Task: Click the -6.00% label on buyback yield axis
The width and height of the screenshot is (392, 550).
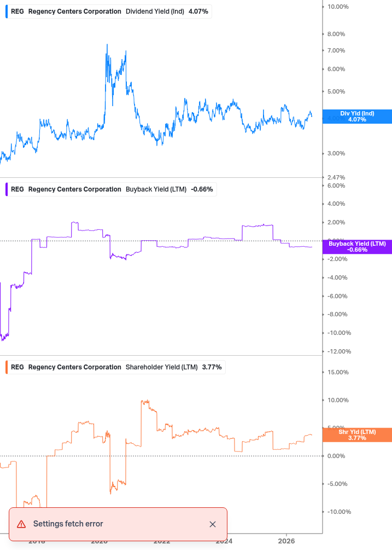Action: 337,296
